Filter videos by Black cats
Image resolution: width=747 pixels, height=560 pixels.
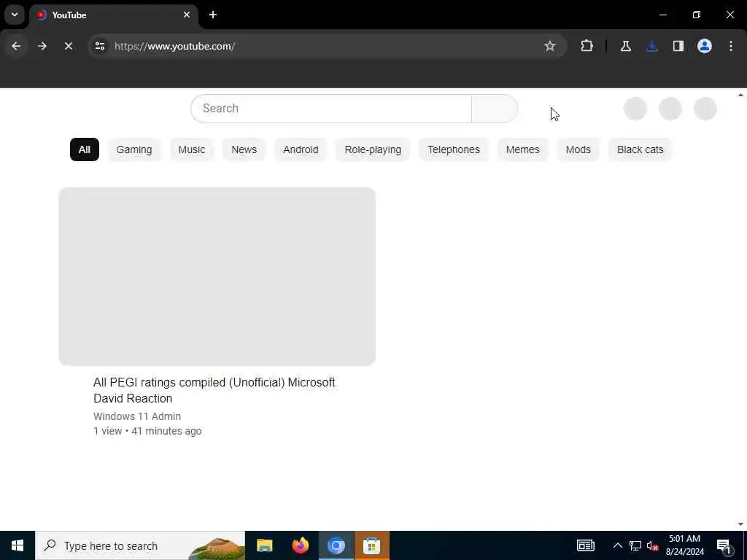tap(640, 149)
